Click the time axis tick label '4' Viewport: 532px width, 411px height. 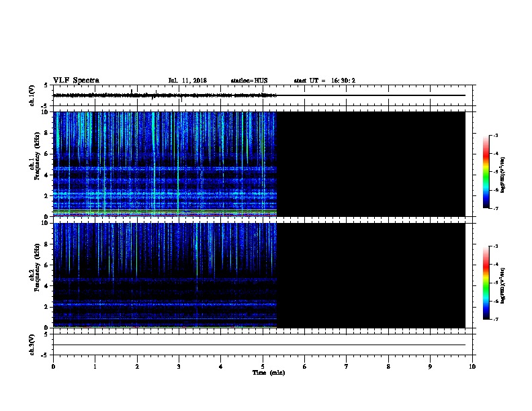pos(221,367)
